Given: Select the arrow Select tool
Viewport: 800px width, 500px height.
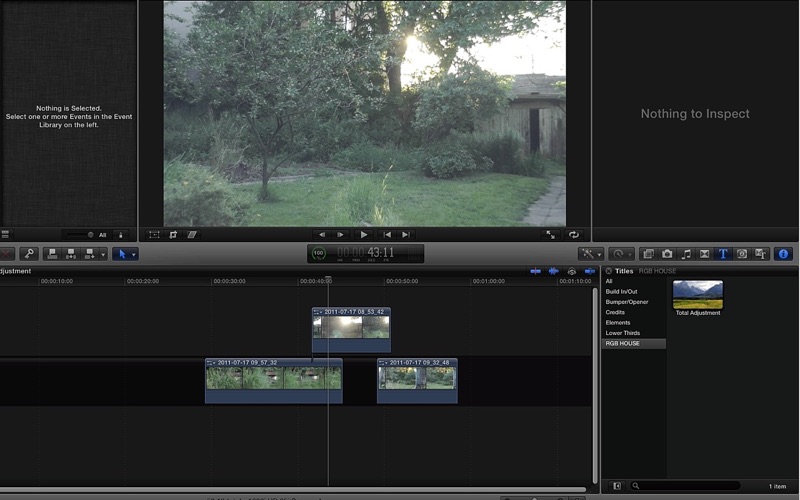Looking at the screenshot, I should pos(122,254).
